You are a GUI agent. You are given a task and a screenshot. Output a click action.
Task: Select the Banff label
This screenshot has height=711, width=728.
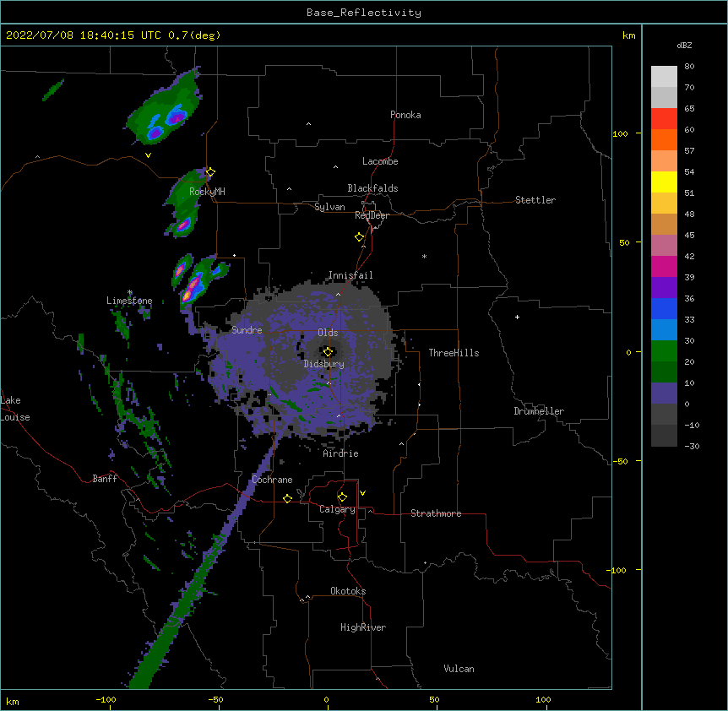click(x=105, y=479)
